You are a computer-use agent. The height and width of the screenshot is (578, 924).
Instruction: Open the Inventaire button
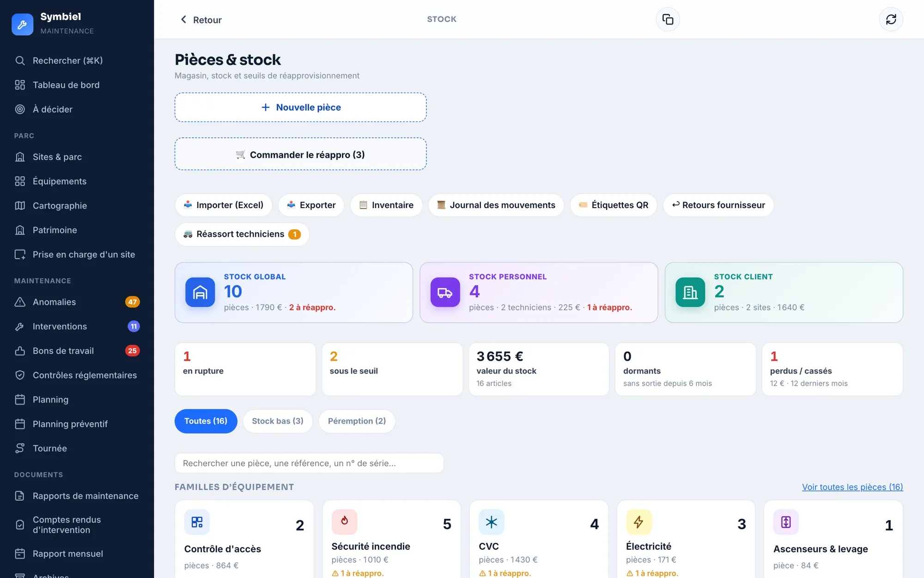(x=386, y=205)
